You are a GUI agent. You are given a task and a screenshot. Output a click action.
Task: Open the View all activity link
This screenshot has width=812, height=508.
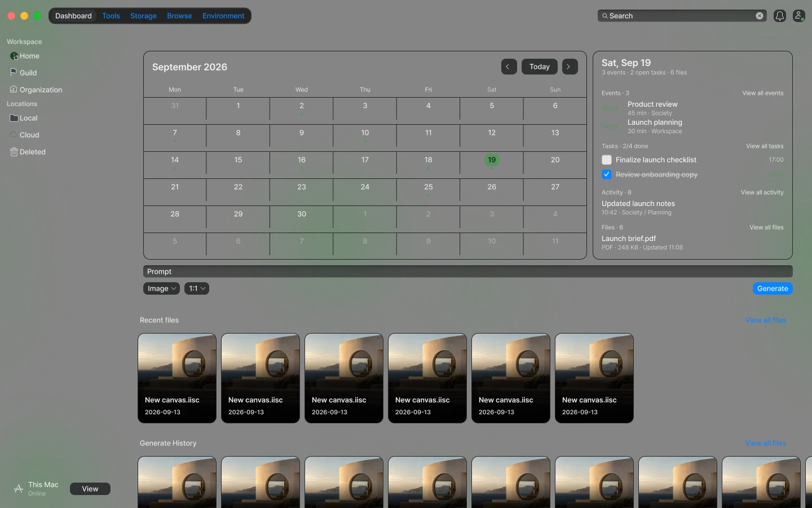[762, 192]
